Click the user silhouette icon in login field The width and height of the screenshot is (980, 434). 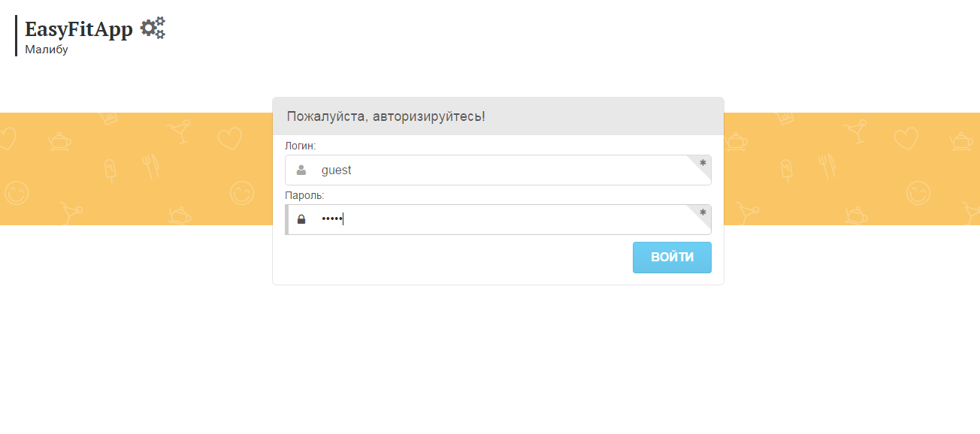[x=301, y=170]
